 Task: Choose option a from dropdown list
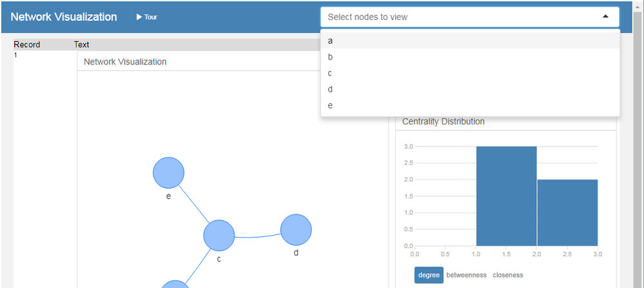330,41
